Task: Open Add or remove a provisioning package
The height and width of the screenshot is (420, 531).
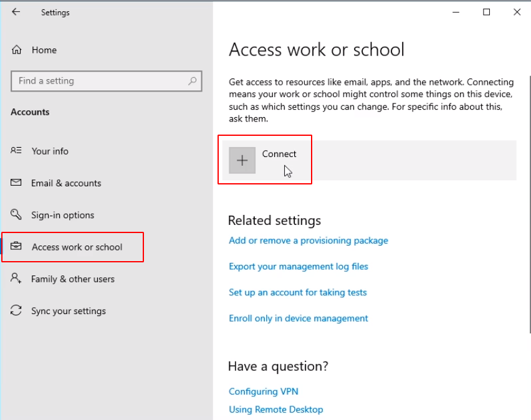Action: click(x=309, y=241)
